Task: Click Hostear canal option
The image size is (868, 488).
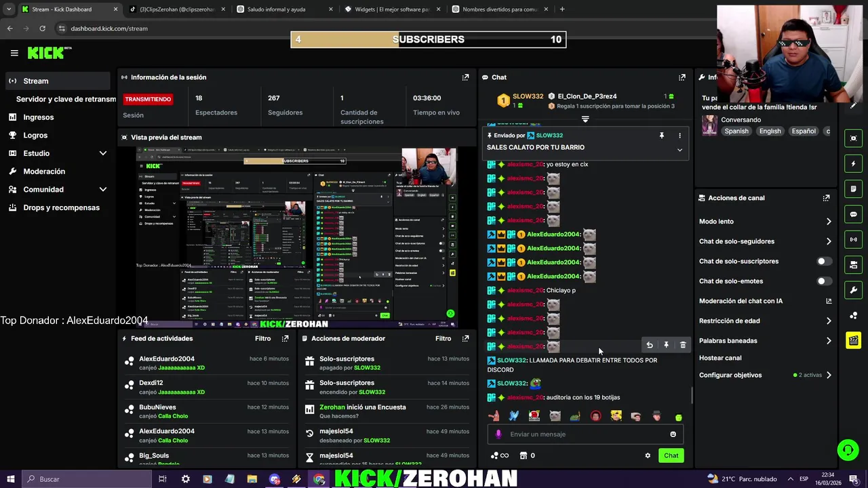Action: click(x=720, y=358)
